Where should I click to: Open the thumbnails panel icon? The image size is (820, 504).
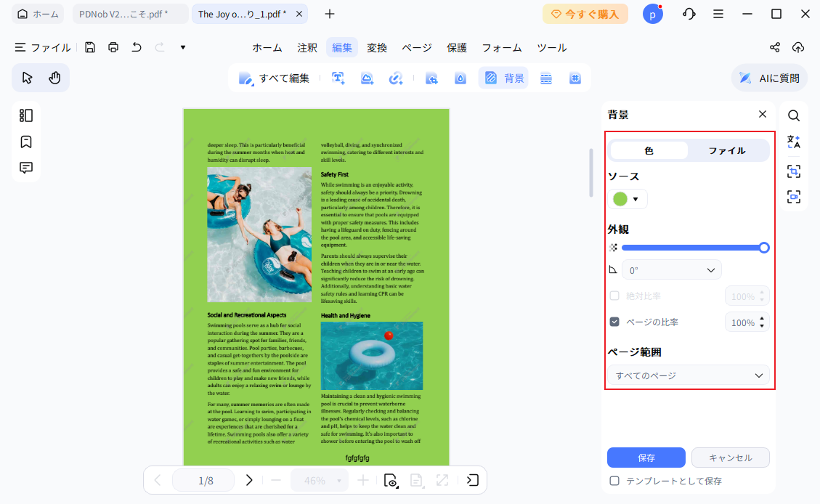(x=26, y=115)
